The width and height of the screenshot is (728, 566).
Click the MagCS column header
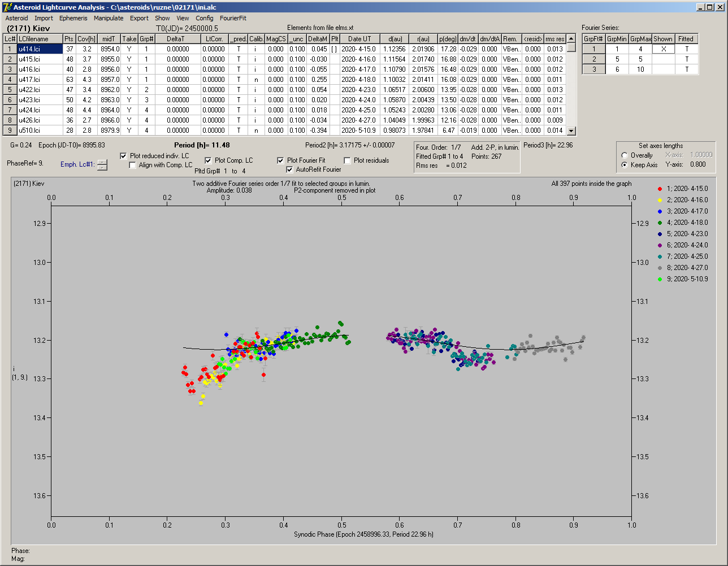[276, 39]
